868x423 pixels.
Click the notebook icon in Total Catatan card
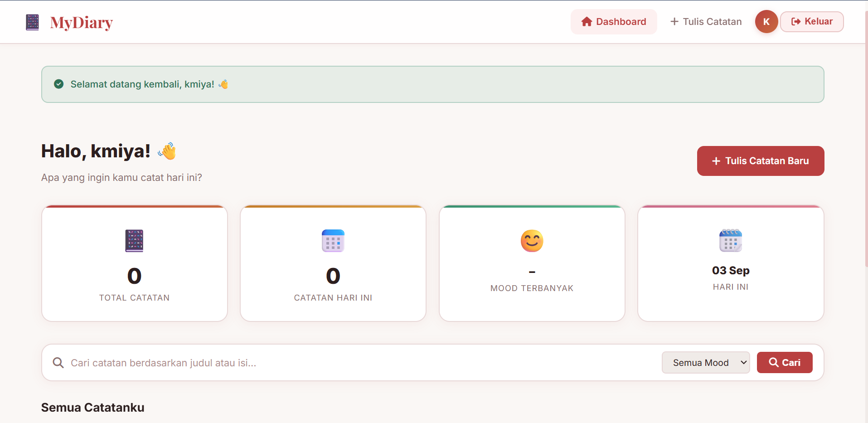coord(134,241)
